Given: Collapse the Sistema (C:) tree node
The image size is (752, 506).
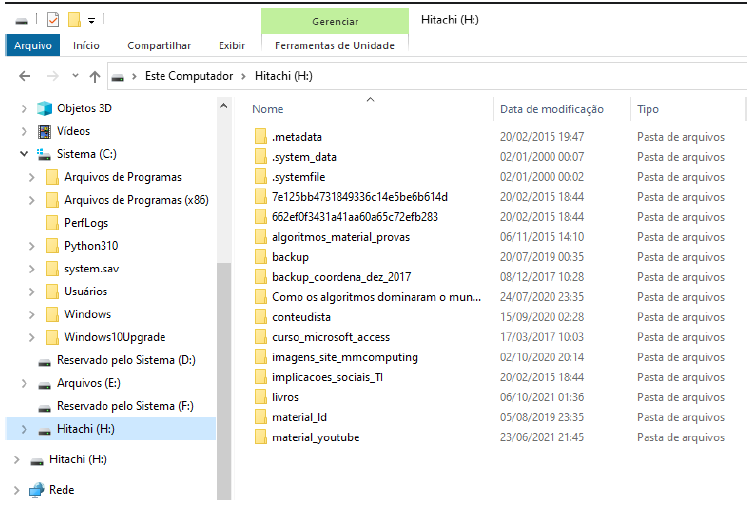Looking at the screenshot, I should click(x=22, y=154).
